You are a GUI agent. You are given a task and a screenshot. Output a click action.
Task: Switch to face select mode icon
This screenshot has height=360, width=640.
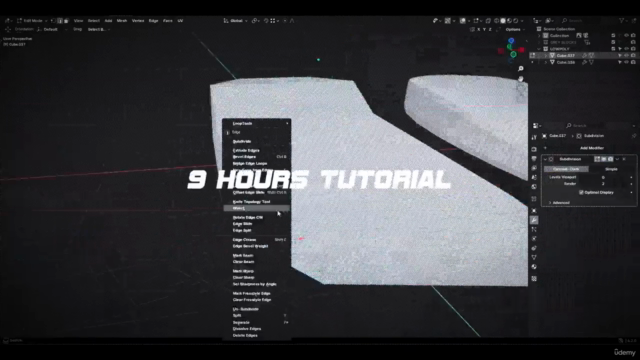pyautogui.click(x=66, y=20)
